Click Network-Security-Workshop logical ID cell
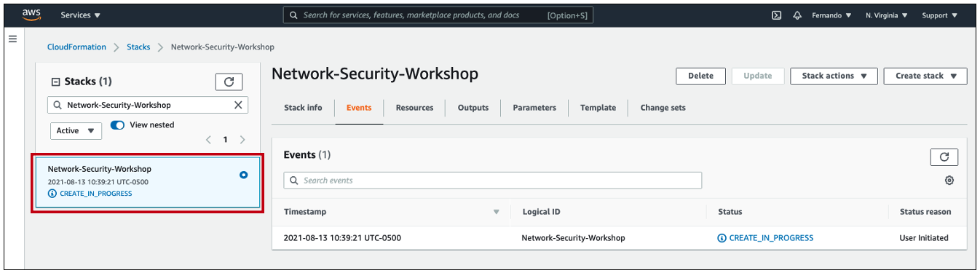 (x=573, y=238)
